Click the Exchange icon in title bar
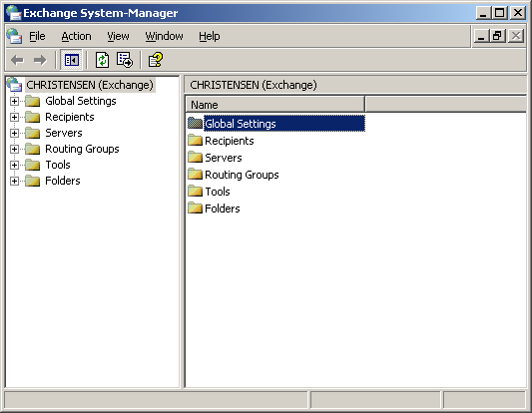The image size is (532, 413). (14, 13)
